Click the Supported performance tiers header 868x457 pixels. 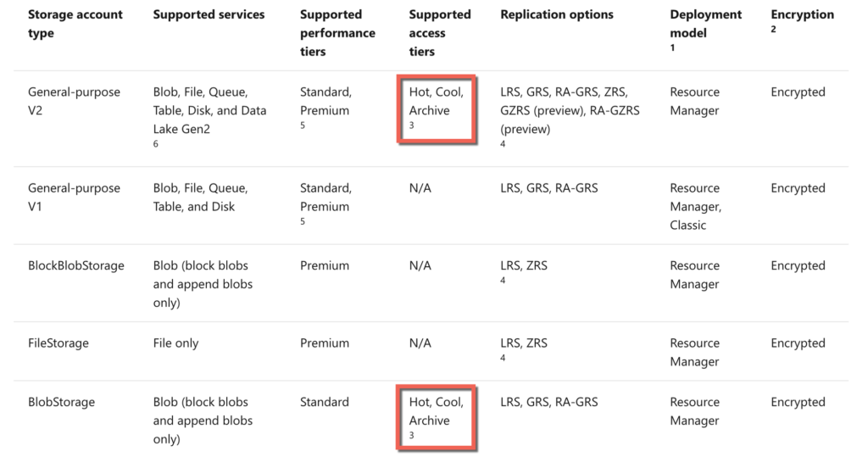(337, 33)
